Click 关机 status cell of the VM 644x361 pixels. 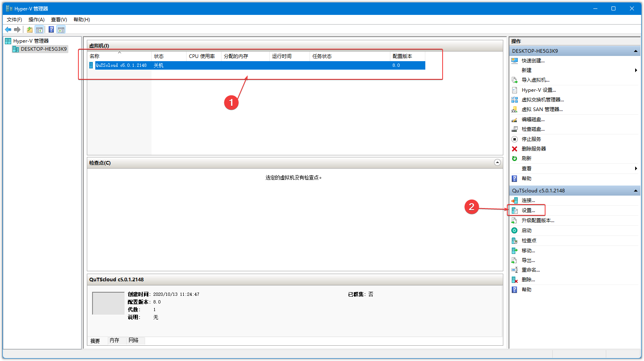coord(159,65)
